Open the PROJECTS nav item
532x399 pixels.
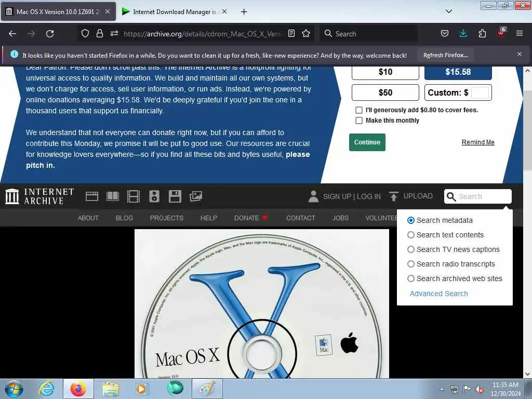167,218
